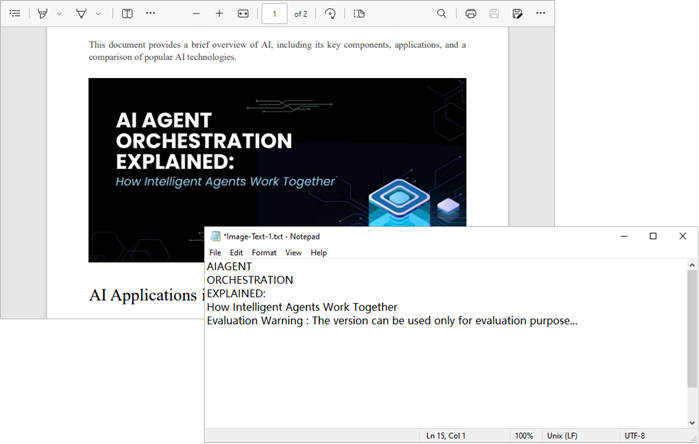Open the far-right PDF settings ellipsis
The image size is (699, 444).
(540, 13)
